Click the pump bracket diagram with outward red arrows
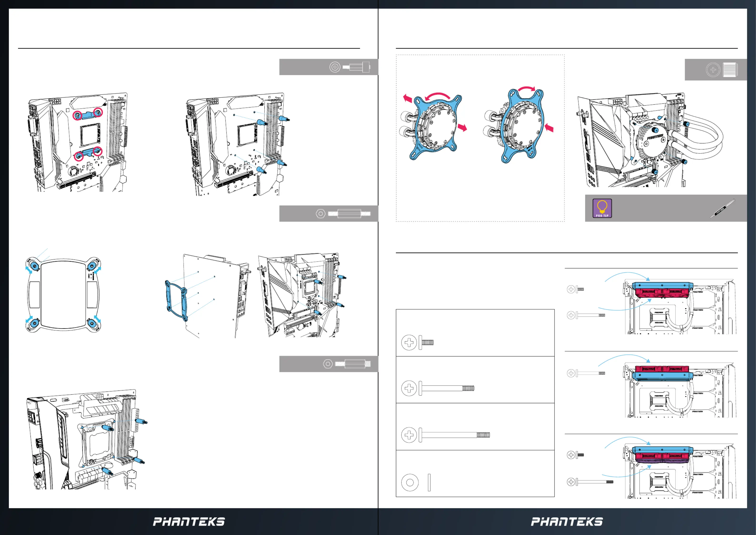Image resolution: width=756 pixels, height=535 pixels. [x=433, y=127]
